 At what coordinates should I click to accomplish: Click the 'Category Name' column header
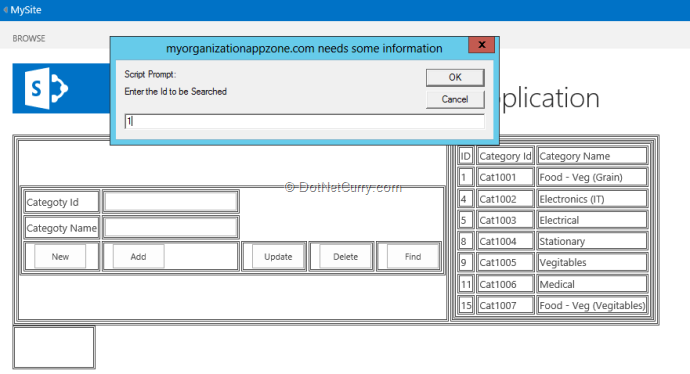point(592,156)
